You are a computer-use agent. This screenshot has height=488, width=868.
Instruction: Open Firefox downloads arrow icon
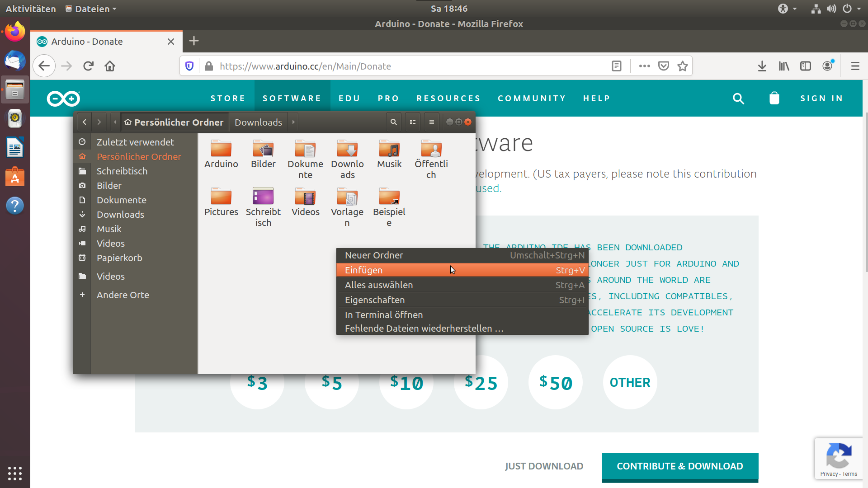(x=762, y=66)
